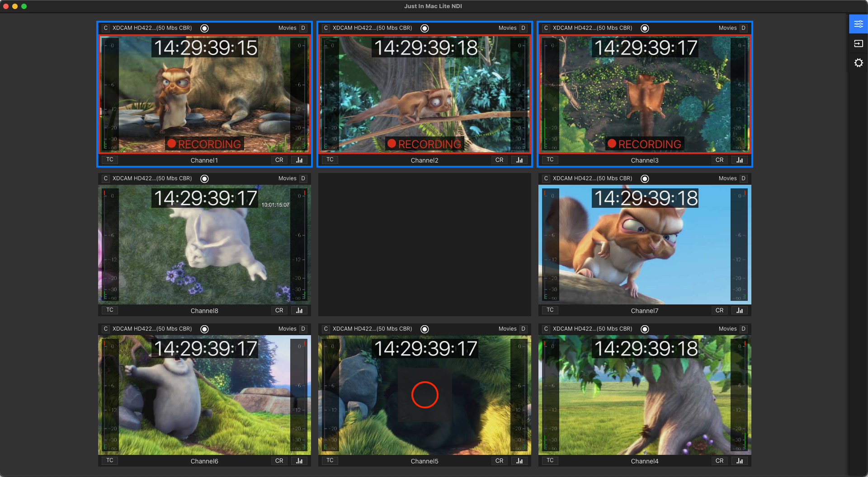Click the record button on Channel1 header
Viewport: 868px width, 477px height.
coord(204,28)
